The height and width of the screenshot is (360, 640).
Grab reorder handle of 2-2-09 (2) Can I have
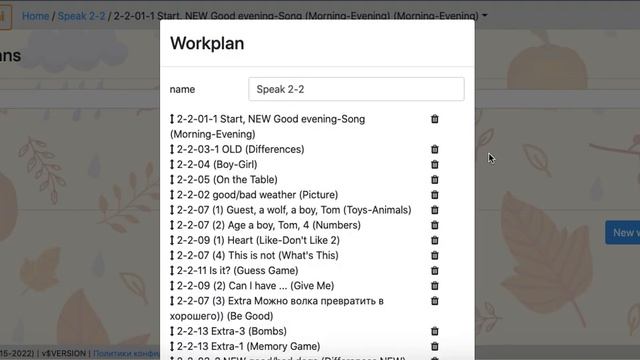point(172,286)
